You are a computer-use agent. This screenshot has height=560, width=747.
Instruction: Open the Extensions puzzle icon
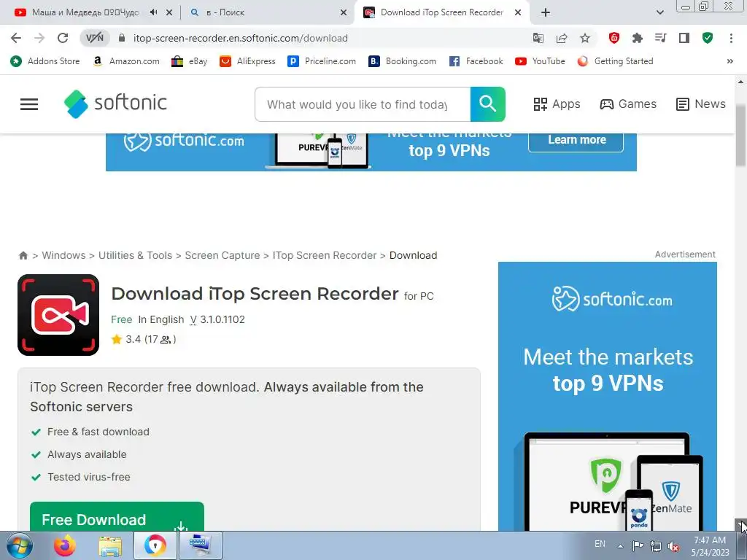pos(638,38)
